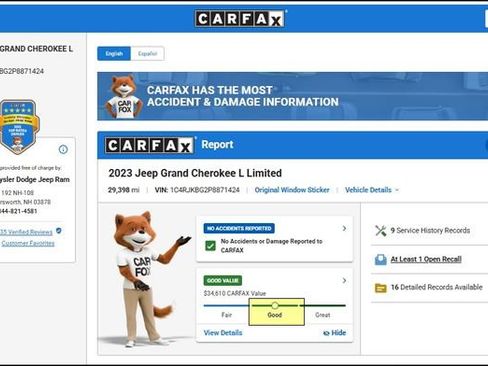Screen dimensions: 488x366
Task: Click the CARFAX value slider marker
Action: point(275,305)
